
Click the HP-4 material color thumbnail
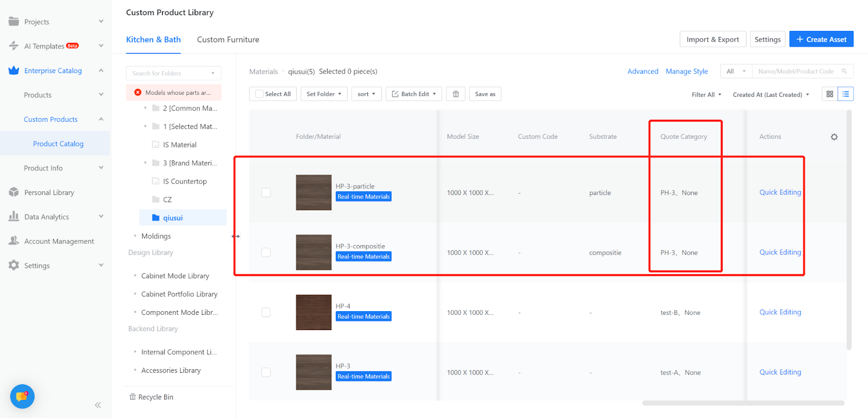coord(314,313)
